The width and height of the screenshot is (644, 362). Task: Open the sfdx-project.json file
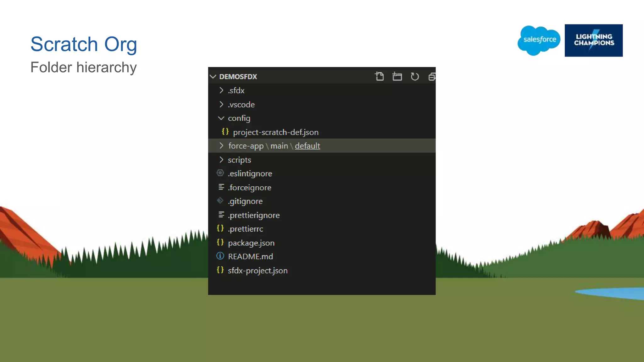[x=258, y=271]
